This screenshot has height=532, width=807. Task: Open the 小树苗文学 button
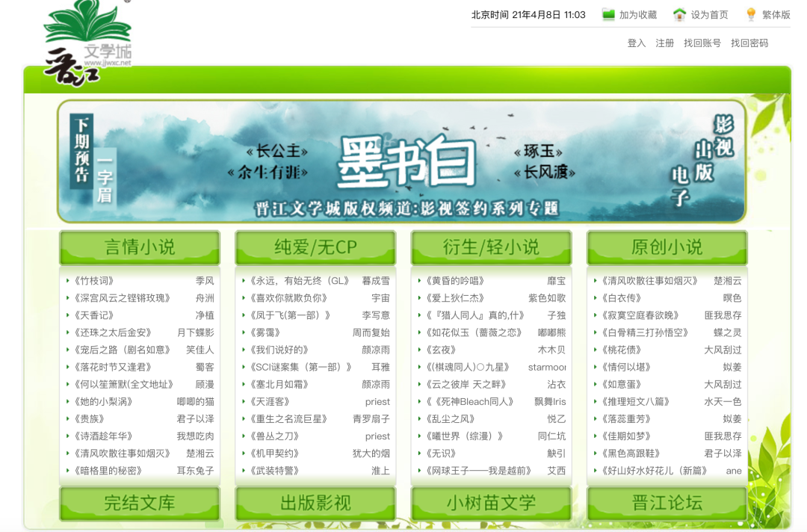[492, 503]
